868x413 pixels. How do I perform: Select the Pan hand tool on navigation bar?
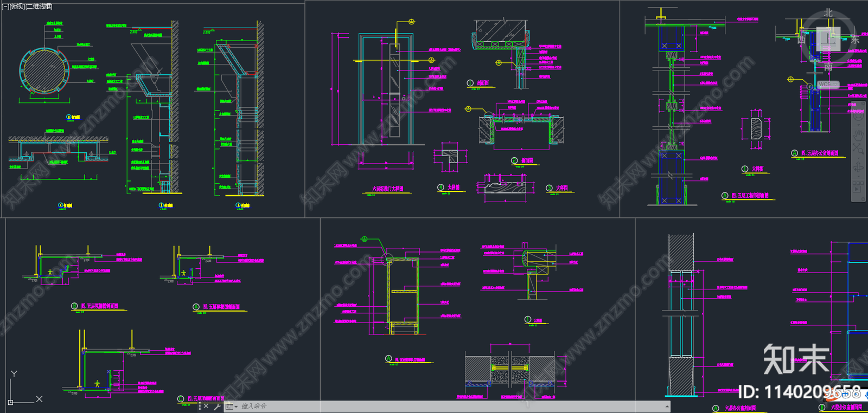pyautogui.click(x=858, y=134)
